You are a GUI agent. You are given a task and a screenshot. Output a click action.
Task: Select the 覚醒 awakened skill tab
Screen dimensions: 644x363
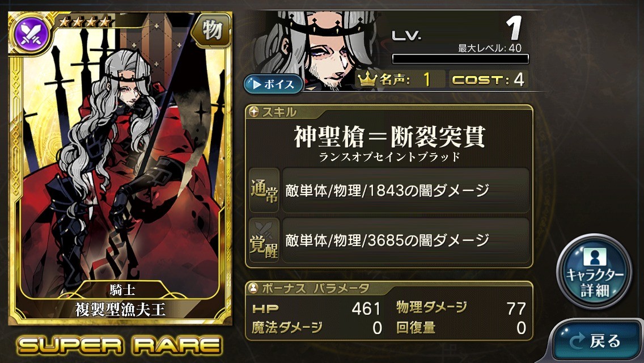[x=264, y=240]
